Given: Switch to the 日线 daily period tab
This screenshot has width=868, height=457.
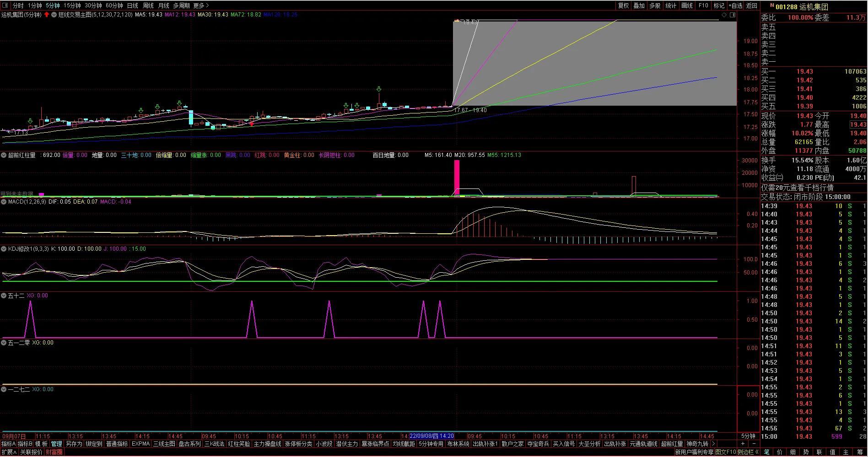Looking at the screenshot, I should click(x=133, y=5).
